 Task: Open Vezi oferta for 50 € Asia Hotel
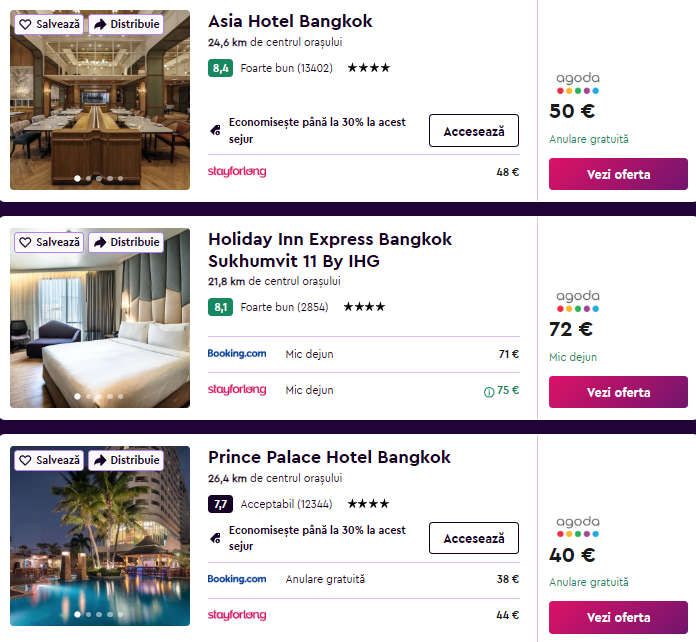[618, 174]
